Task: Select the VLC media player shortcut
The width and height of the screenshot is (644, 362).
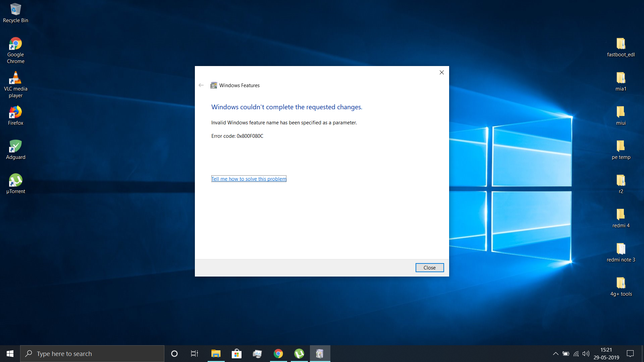Action: [15, 84]
